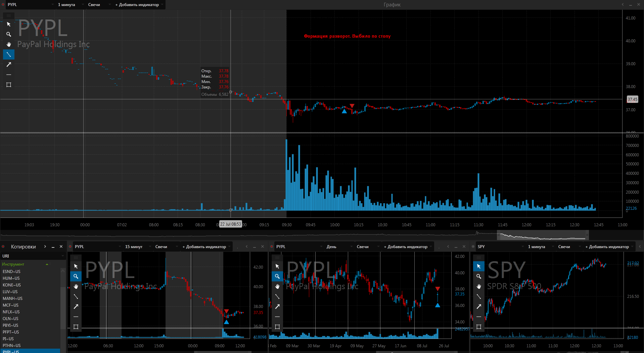Open the 'Свечи' chart type dropdown in main chart
Screen dimensions: 644x353
[x=99, y=5]
